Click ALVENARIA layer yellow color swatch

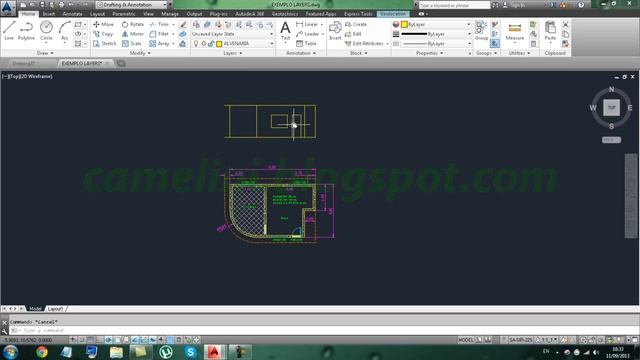pyautogui.click(x=219, y=43)
